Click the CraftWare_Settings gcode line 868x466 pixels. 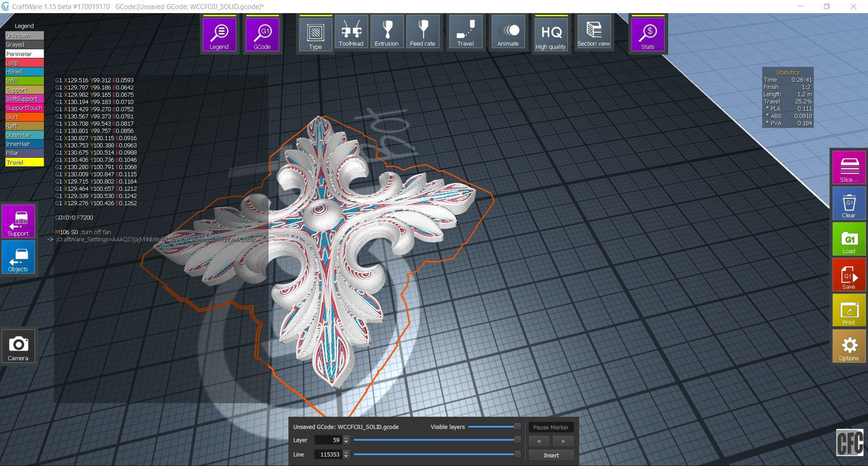[x=158, y=240]
